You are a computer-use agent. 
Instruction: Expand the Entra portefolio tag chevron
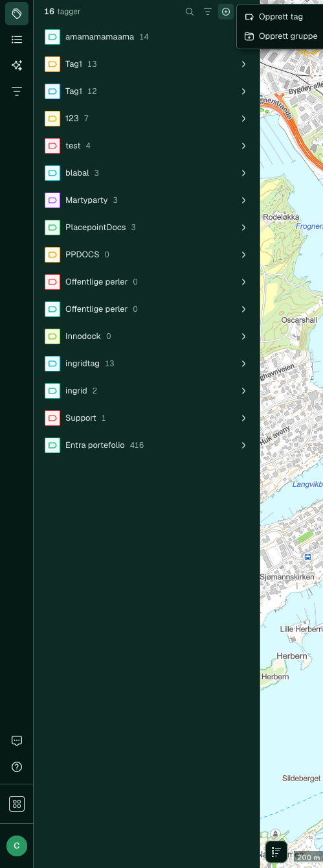point(243,445)
